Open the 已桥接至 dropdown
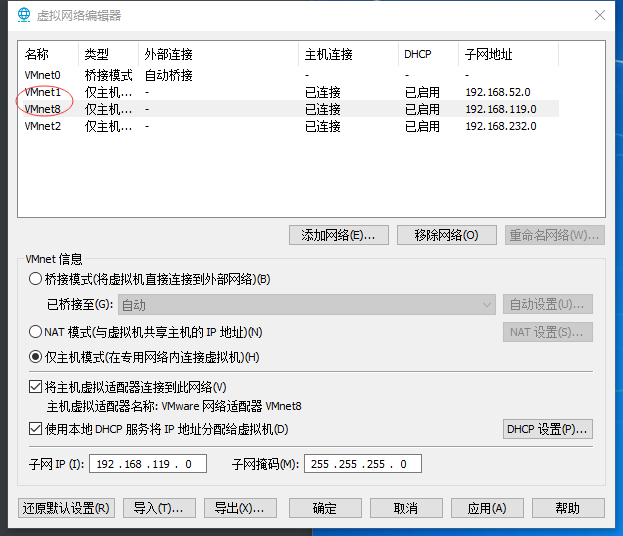 click(x=307, y=305)
